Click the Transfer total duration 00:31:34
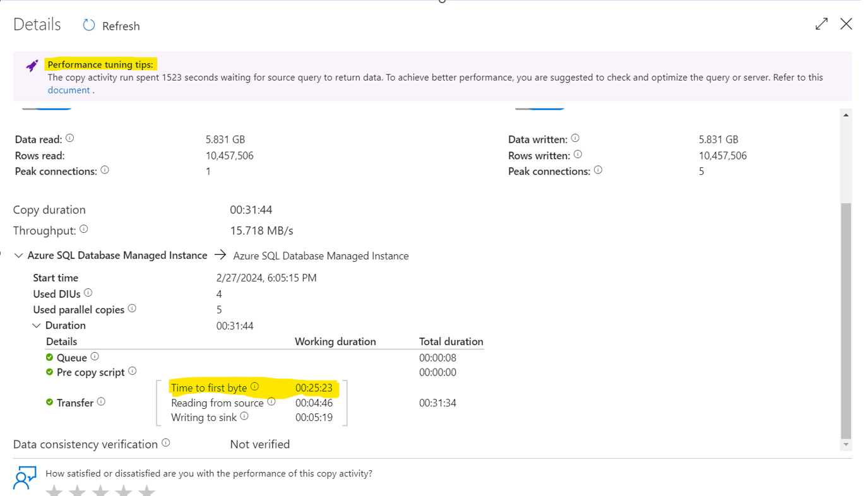This screenshot has width=868, height=496. (x=437, y=403)
